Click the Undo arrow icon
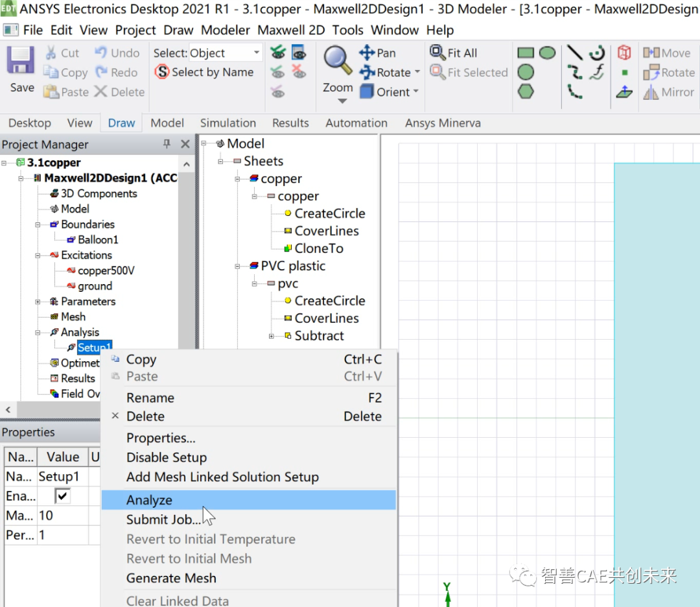The image size is (700, 607). pyautogui.click(x=101, y=53)
